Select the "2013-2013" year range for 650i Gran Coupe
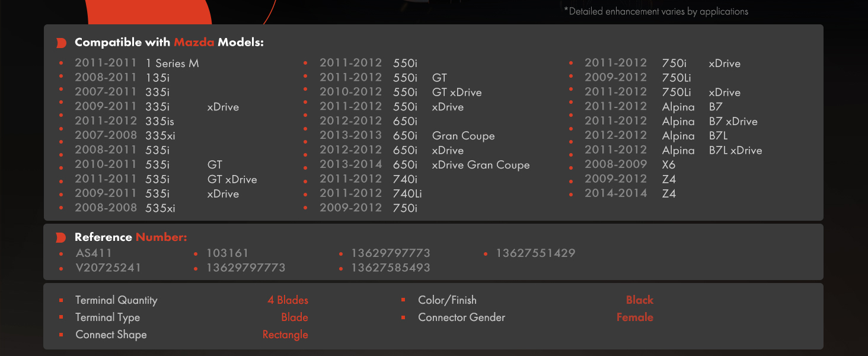This screenshot has height=356, width=868. click(351, 136)
